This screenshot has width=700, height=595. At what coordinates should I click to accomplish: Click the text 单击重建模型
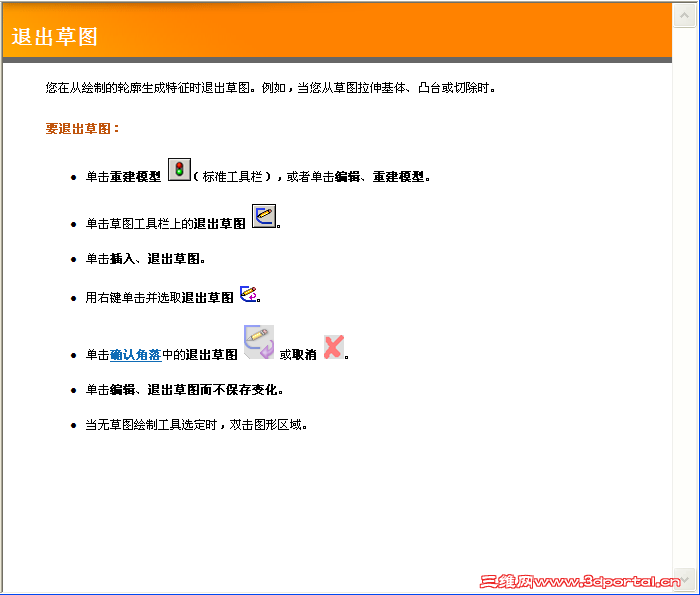(x=123, y=177)
